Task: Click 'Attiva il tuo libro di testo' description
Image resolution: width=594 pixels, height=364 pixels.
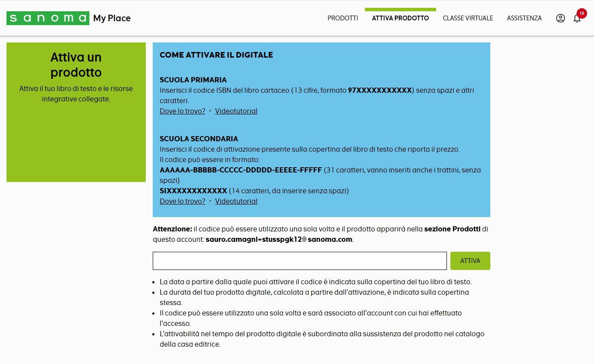Action: [76, 94]
